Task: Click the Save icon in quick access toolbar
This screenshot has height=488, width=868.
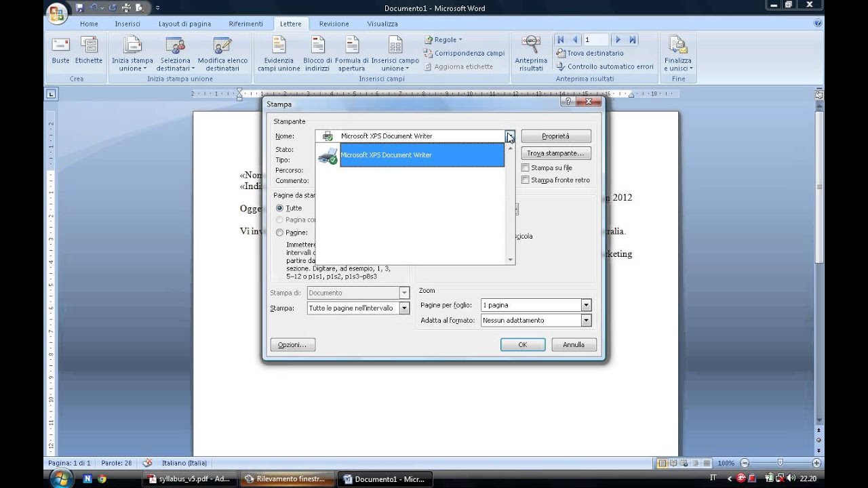Action: coord(79,8)
